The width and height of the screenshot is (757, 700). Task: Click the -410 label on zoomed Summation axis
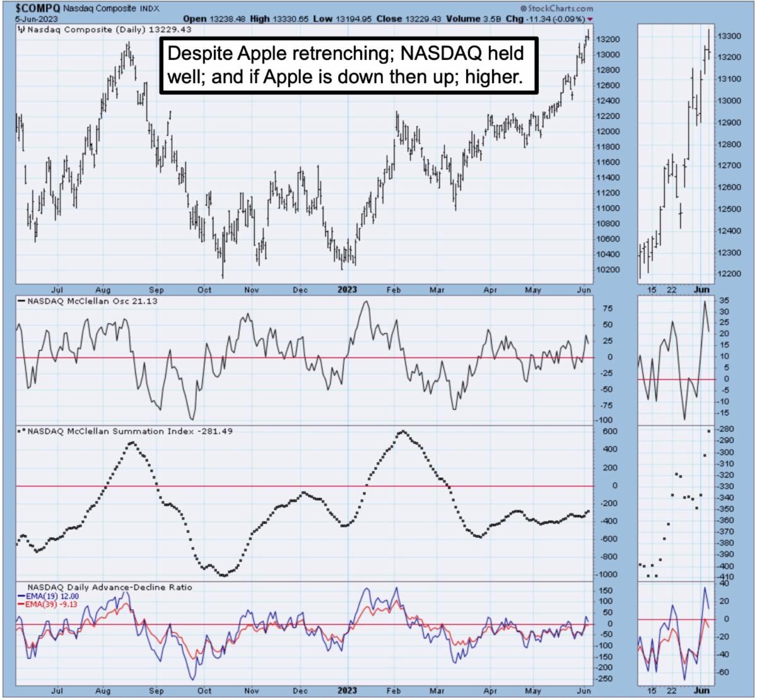point(726,577)
